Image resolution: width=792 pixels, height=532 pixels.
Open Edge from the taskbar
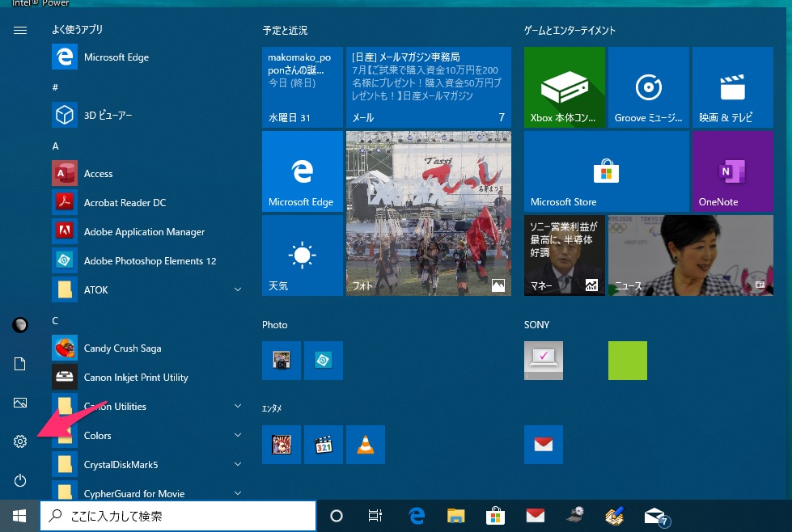417,516
